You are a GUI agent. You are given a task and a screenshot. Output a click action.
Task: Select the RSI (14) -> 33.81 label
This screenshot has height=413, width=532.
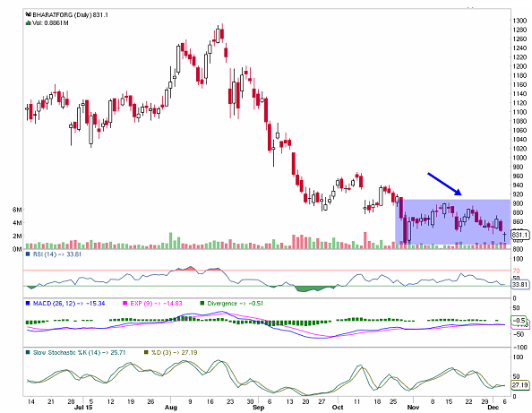click(x=56, y=254)
